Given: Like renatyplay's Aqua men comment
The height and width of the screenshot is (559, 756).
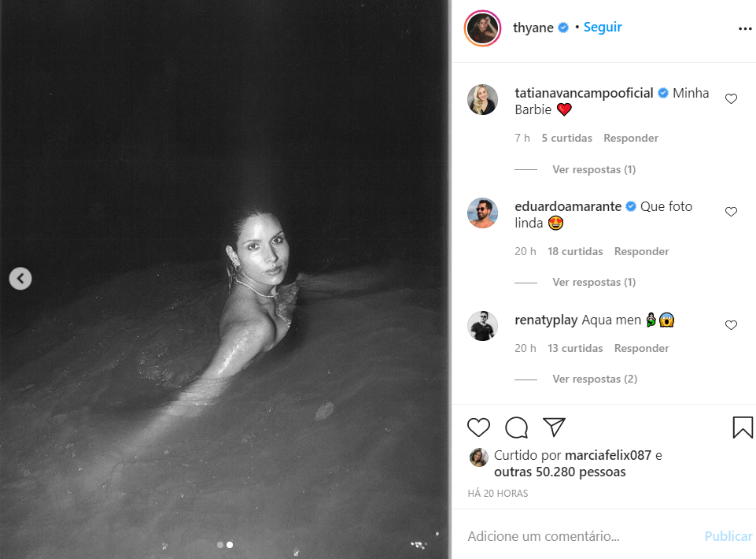Looking at the screenshot, I should tap(731, 325).
